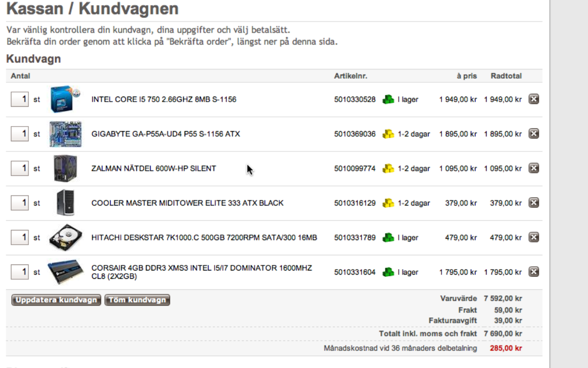
Task: Remove Zalman Nätdel 600W from cart
Action: 533,168
